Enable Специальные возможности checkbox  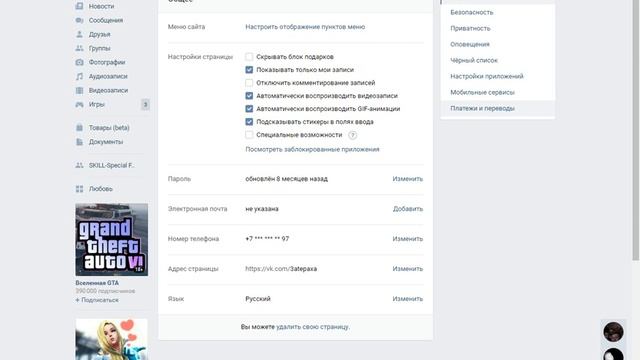(x=249, y=135)
